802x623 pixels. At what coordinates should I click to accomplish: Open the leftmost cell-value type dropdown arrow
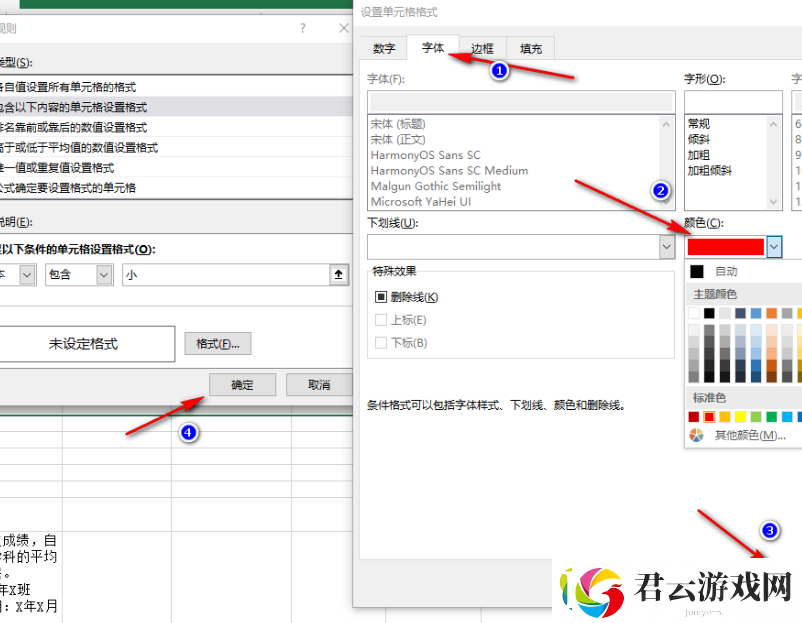pyautogui.click(x=27, y=275)
